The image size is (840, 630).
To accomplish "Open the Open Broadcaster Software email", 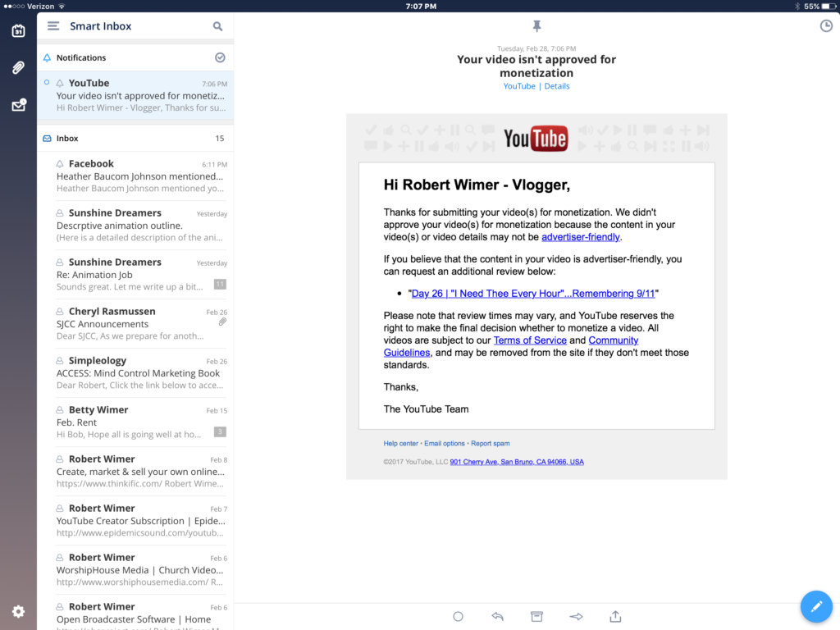I will (x=135, y=613).
